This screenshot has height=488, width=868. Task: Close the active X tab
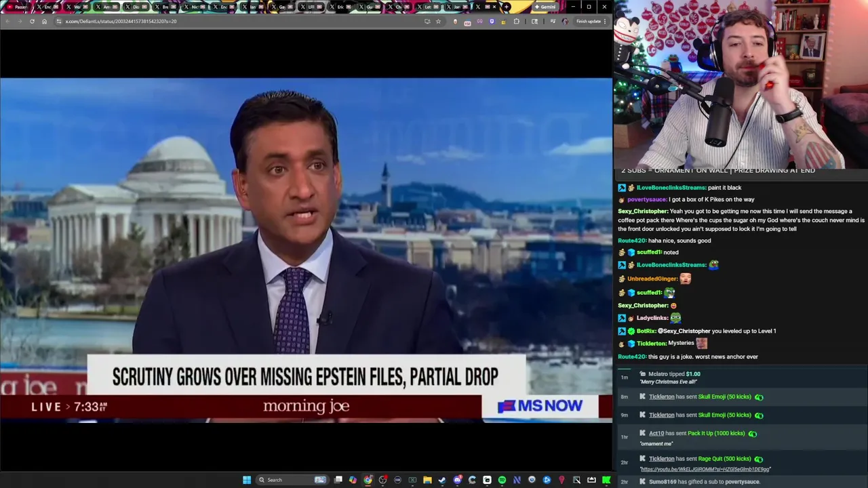click(x=494, y=7)
